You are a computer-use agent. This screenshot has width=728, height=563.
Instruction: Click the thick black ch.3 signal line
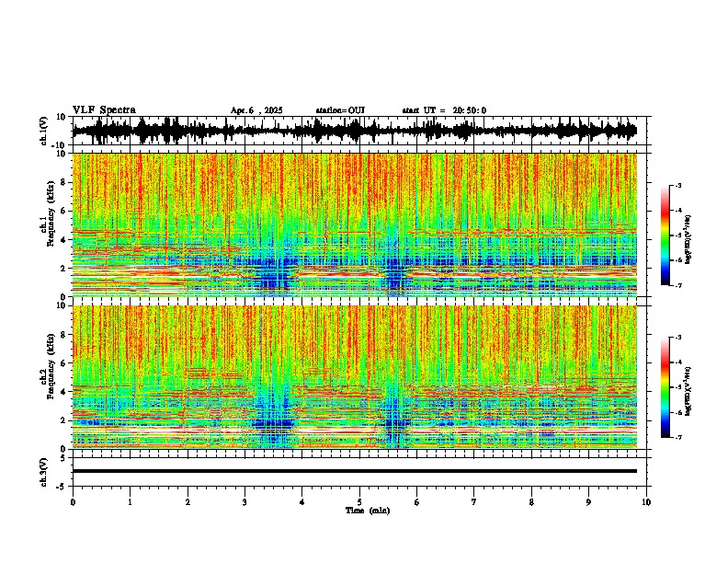(354, 471)
